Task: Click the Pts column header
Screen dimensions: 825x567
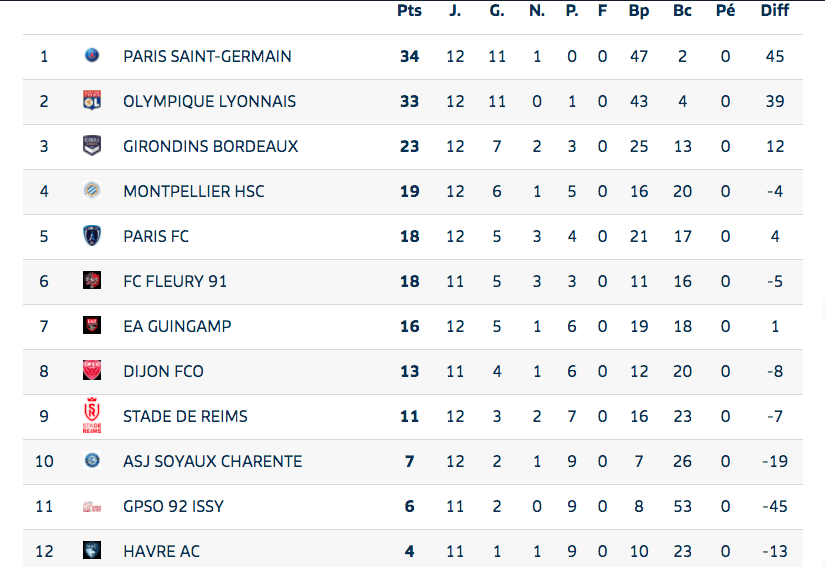Action: point(409,11)
